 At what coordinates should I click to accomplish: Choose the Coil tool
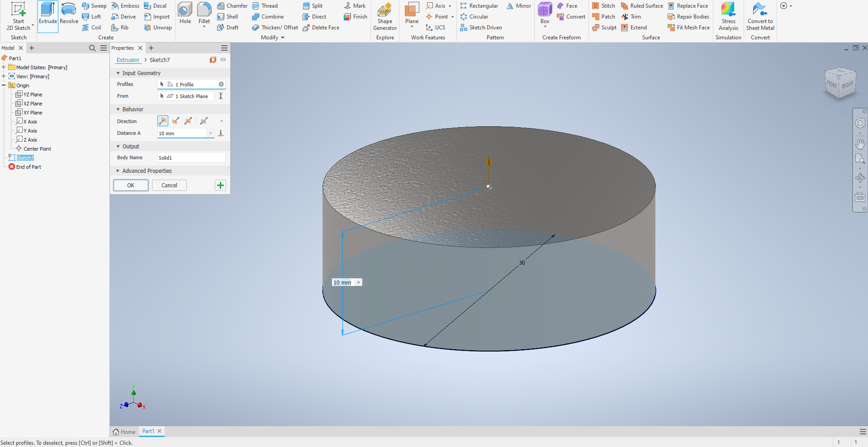tap(91, 28)
